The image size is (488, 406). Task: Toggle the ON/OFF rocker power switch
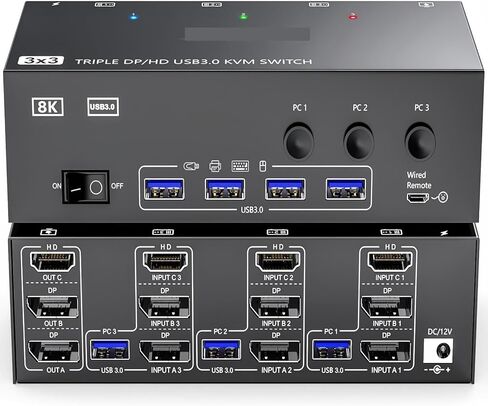click(x=86, y=187)
